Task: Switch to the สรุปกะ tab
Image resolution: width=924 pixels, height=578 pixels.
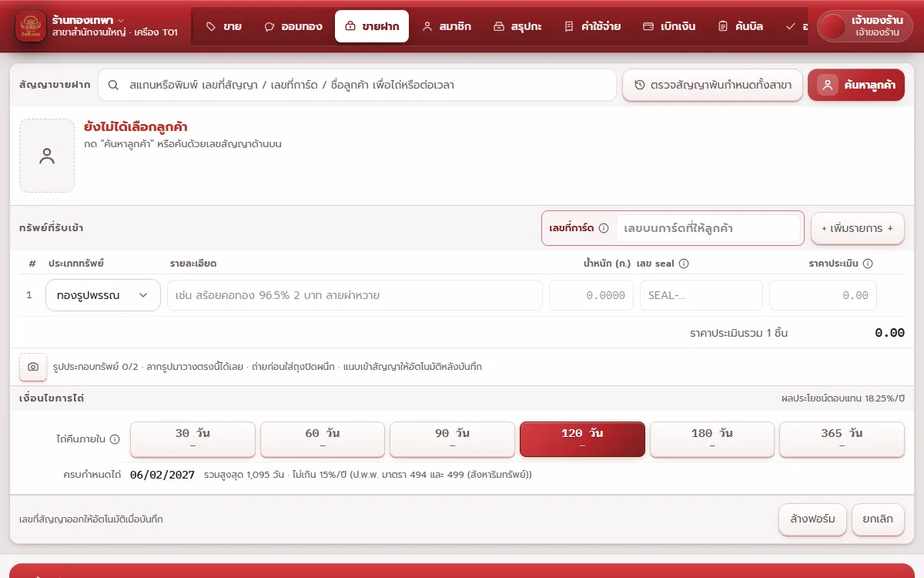Action: click(517, 26)
